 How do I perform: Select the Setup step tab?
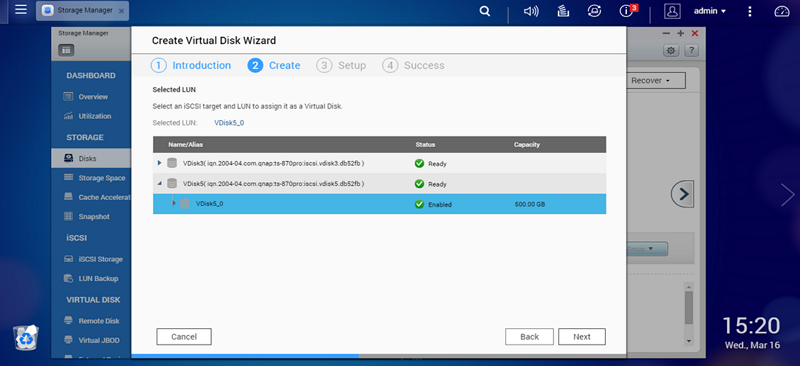(341, 65)
